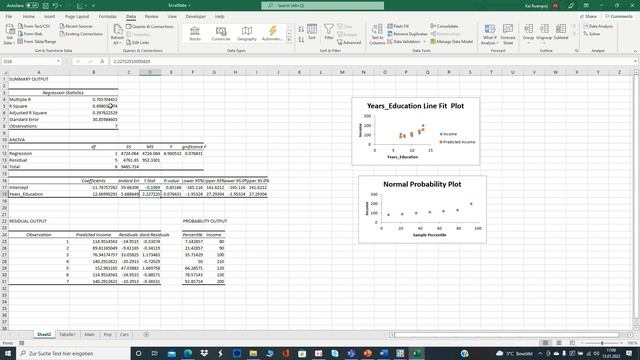Click From Table/Range

(37, 42)
